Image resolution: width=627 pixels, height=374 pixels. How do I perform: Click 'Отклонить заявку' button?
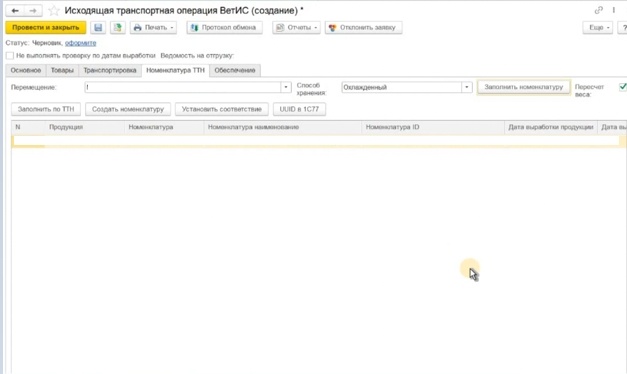click(x=363, y=28)
